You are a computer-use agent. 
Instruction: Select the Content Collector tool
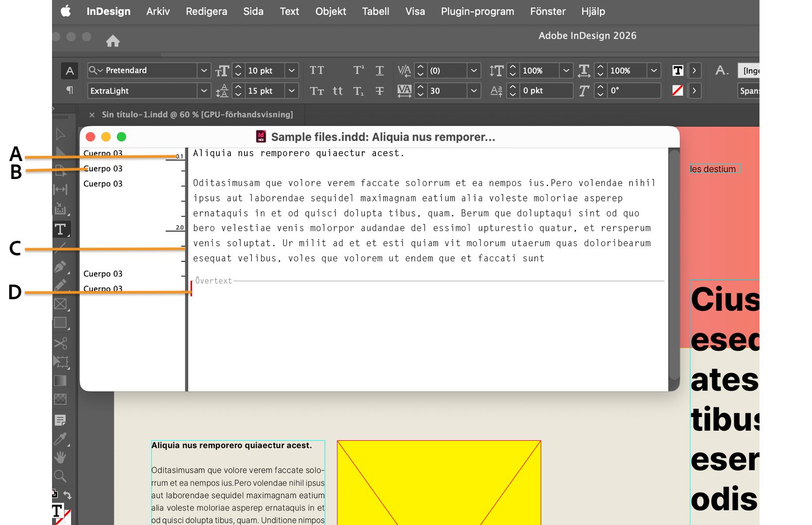pyautogui.click(x=60, y=209)
